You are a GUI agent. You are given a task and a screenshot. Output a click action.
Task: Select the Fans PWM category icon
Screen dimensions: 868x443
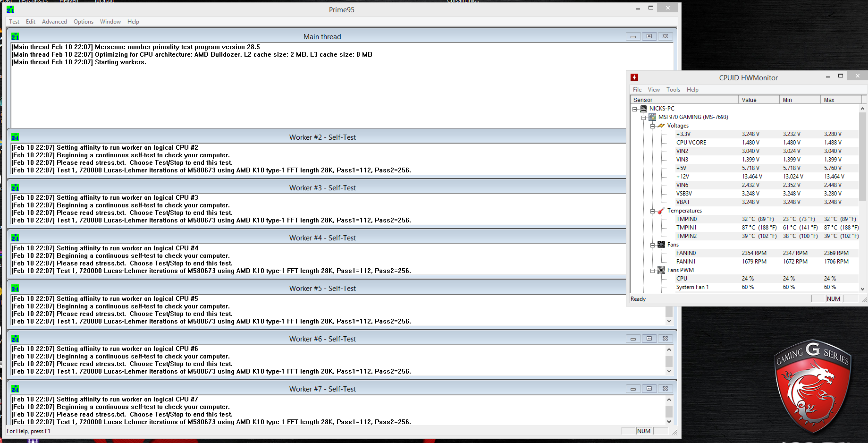(x=661, y=270)
